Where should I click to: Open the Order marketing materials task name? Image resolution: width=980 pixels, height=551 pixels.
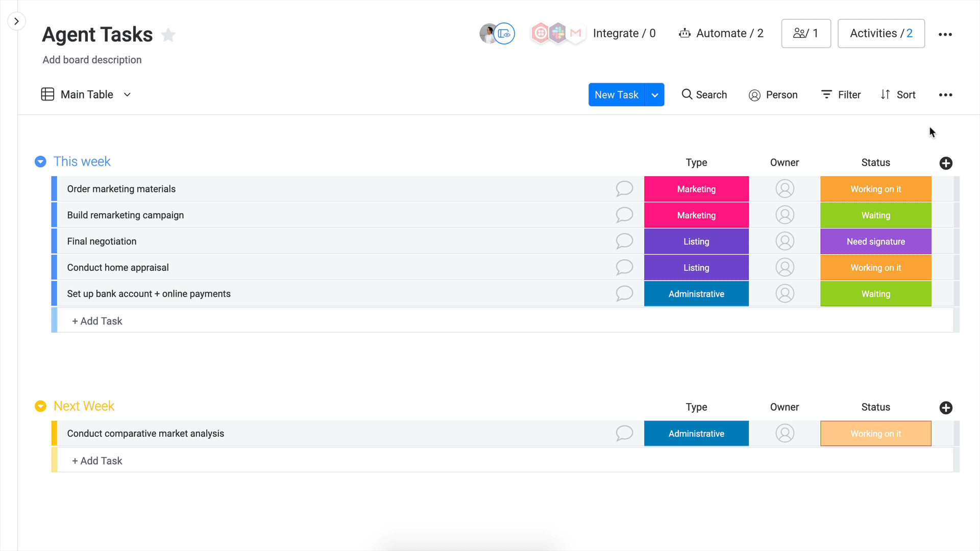pyautogui.click(x=121, y=189)
